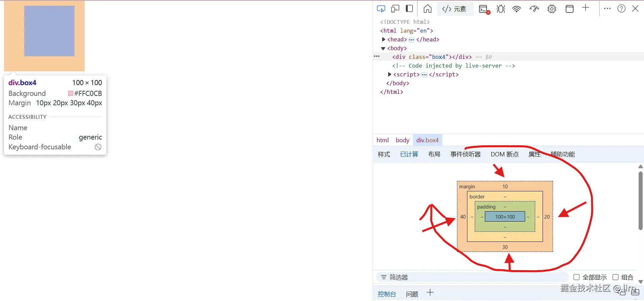Click inside the 筛选器 filter input
Viewport: 644px width, 301px height.
point(472,277)
